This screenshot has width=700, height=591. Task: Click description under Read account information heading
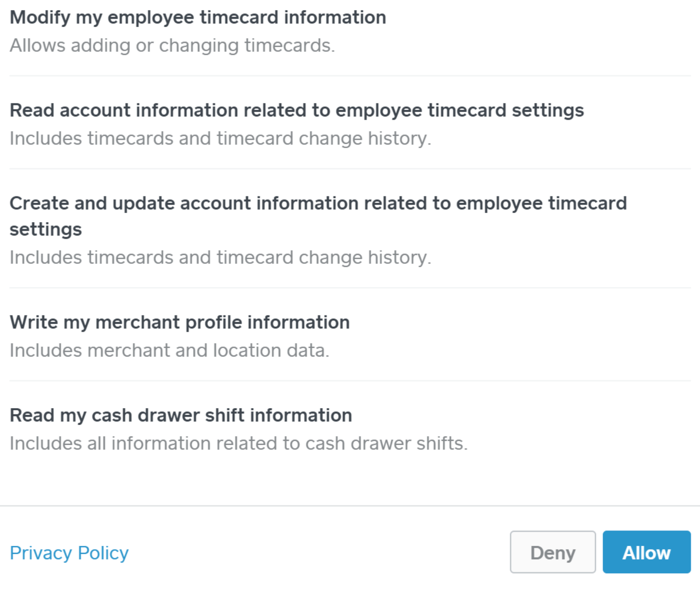[220, 138]
